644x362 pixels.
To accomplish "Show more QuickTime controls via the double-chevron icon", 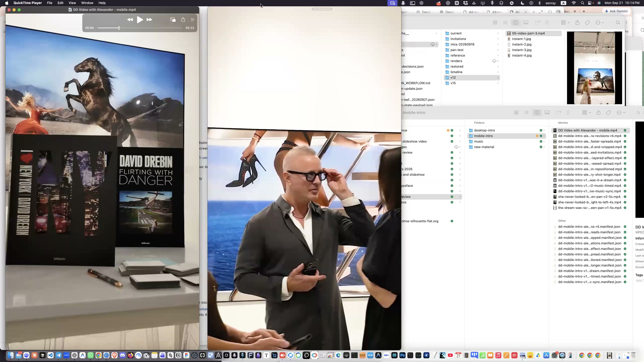I will point(192,20).
